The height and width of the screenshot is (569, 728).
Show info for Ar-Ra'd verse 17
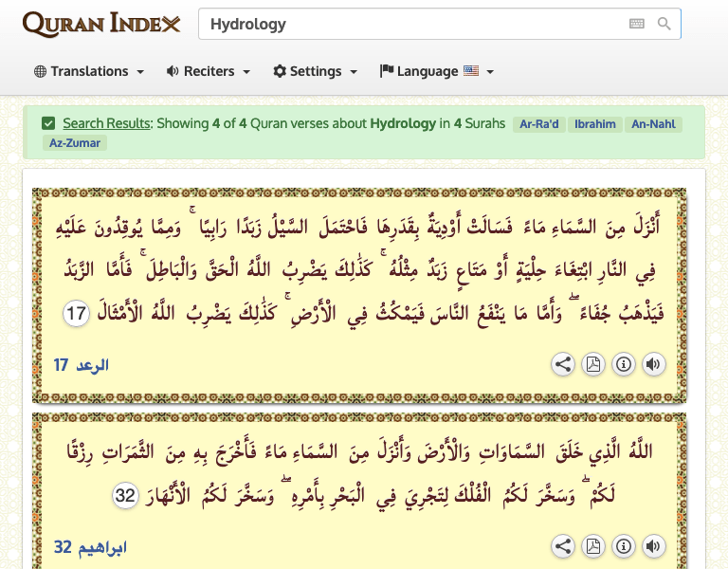coord(623,364)
